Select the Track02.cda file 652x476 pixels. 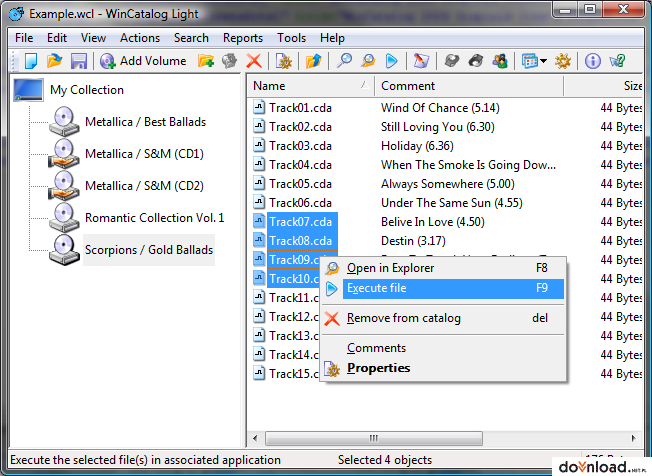(300, 127)
